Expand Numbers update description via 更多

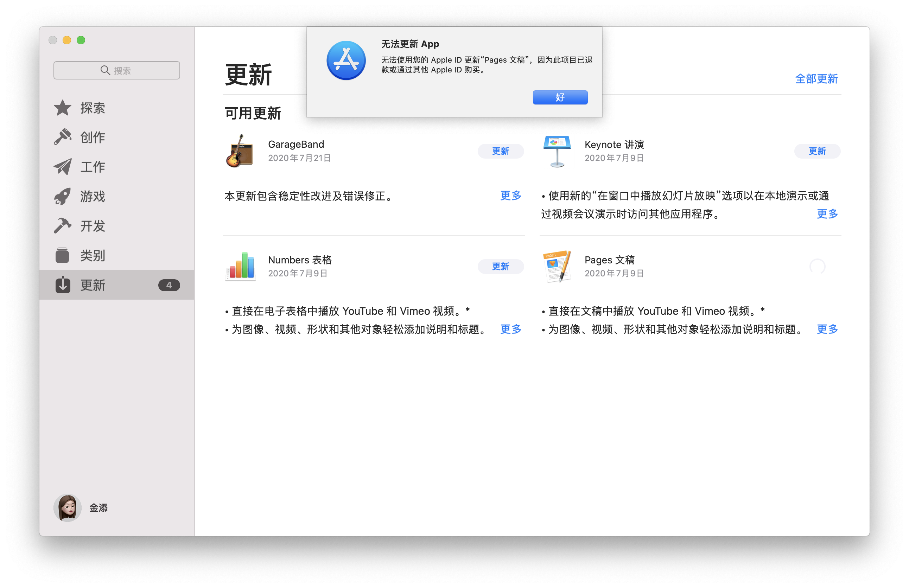510,329
